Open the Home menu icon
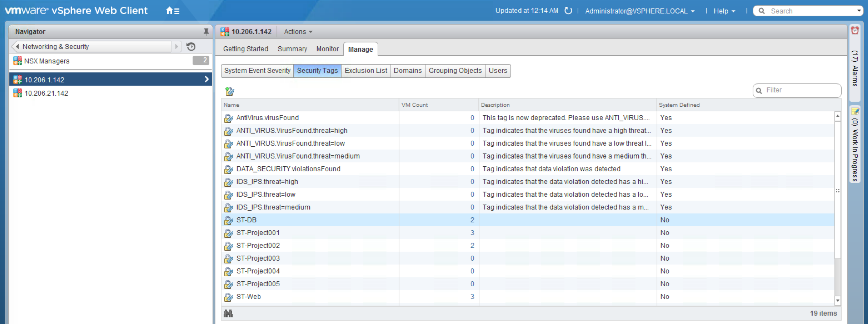 (x=172, y=11)
